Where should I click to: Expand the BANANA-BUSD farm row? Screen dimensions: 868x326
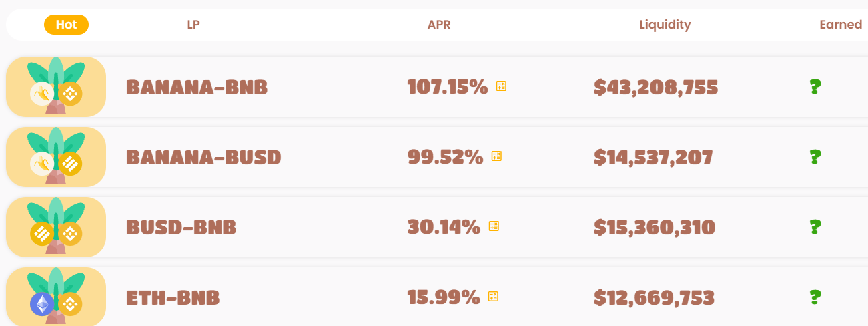tap(437, 157)
